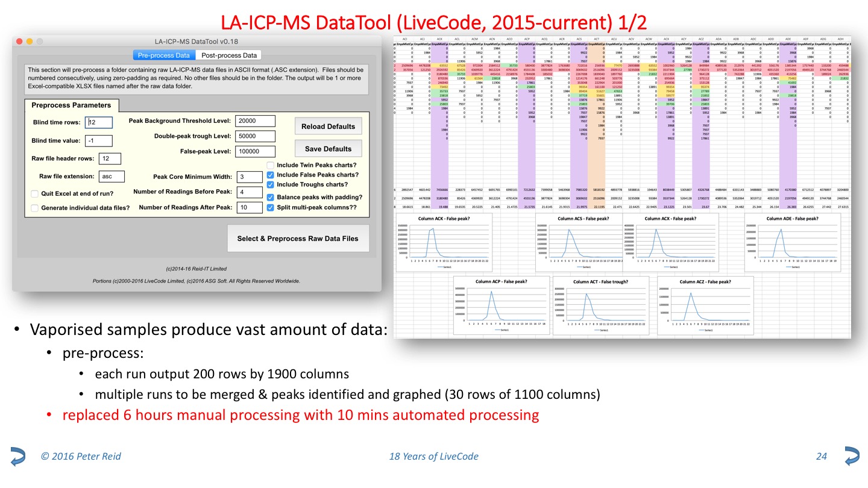
Task: Click the Column ACT false trough chart
Action: click(600, 306)
